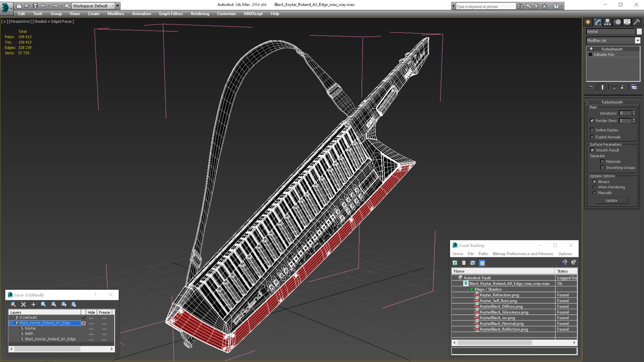Screen dimensions: 644x362
Task: Enable Explicit Normals checkbox
Action: 592,137
